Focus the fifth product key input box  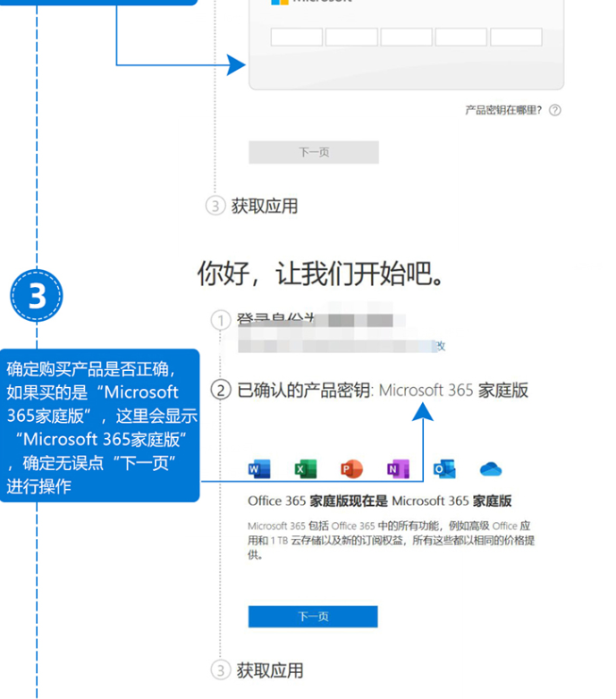516,37
